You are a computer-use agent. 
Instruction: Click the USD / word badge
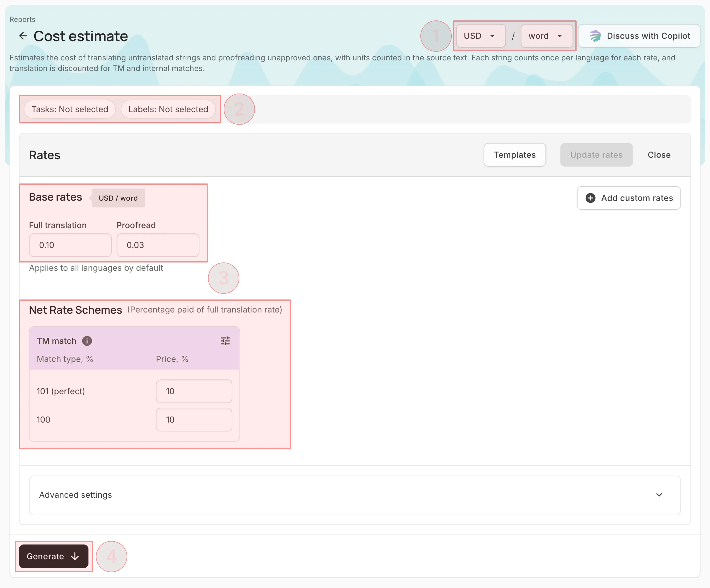click(118, 198)
